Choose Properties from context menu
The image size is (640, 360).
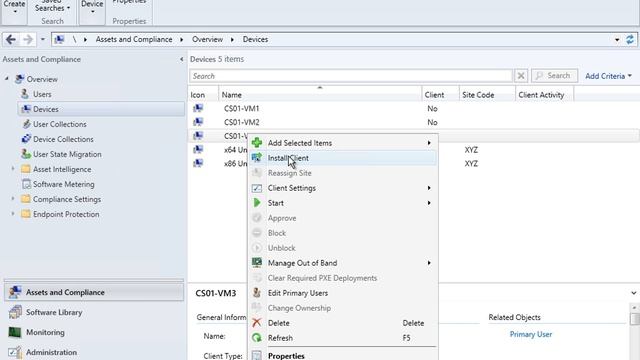point(343,355)
